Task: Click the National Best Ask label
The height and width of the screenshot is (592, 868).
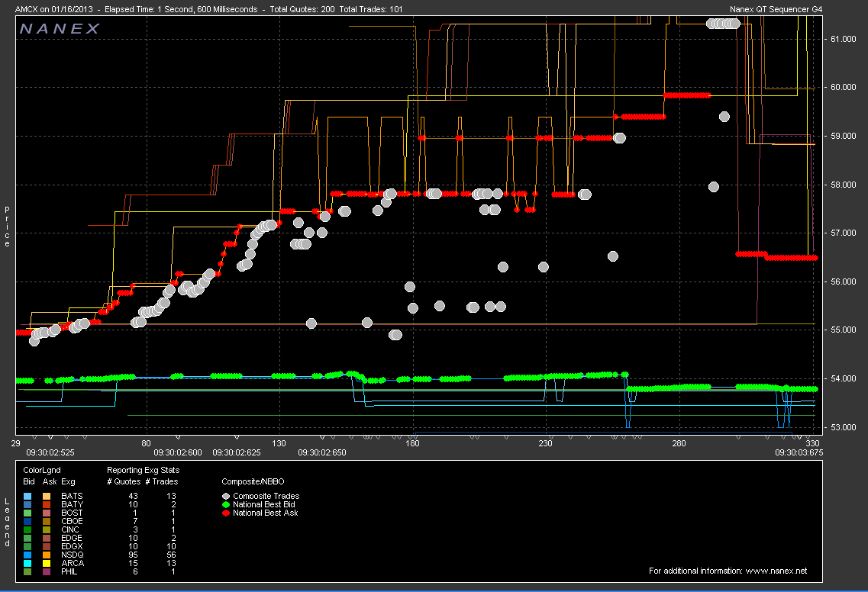Action: [x=266, y=513]
